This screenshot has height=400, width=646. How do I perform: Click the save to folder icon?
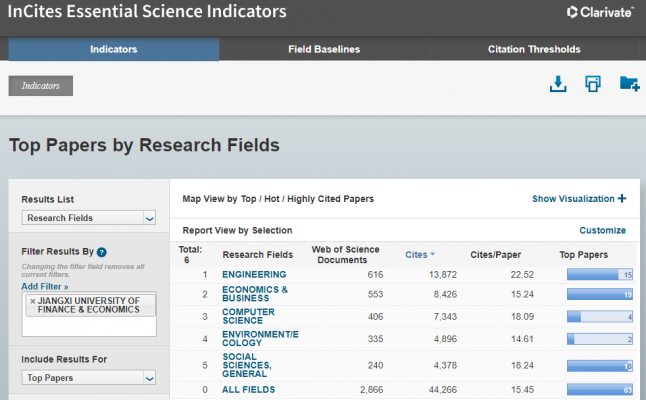(629, 85)
